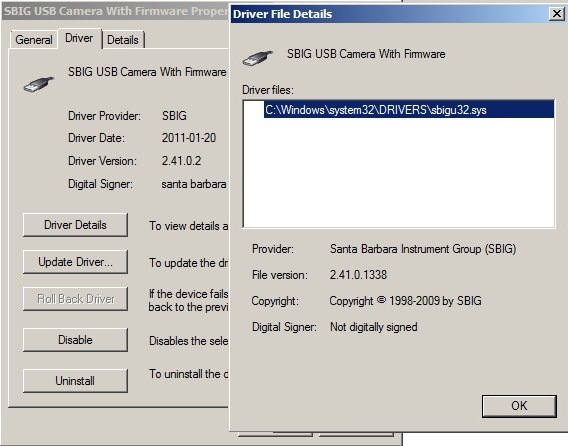Disable the device with Disable button
This screenshot has width=568, height=446.
(75, 340)
